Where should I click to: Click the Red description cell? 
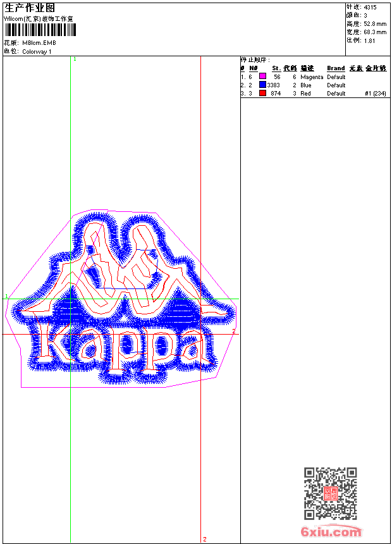305,94
